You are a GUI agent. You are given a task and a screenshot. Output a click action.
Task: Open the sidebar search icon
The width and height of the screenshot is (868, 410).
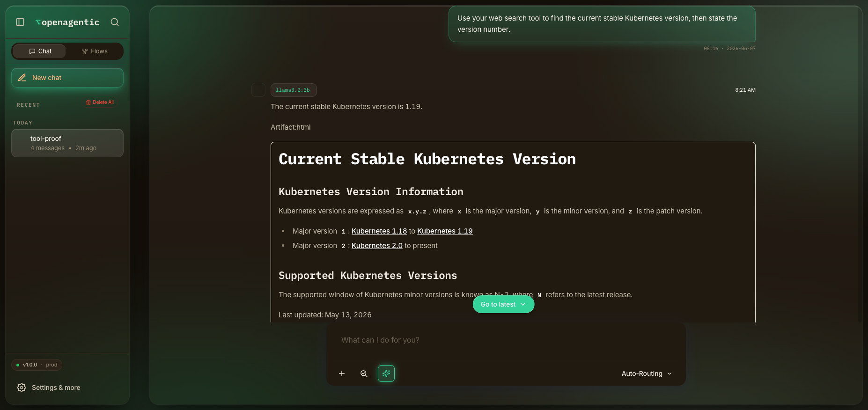(115, 22)
